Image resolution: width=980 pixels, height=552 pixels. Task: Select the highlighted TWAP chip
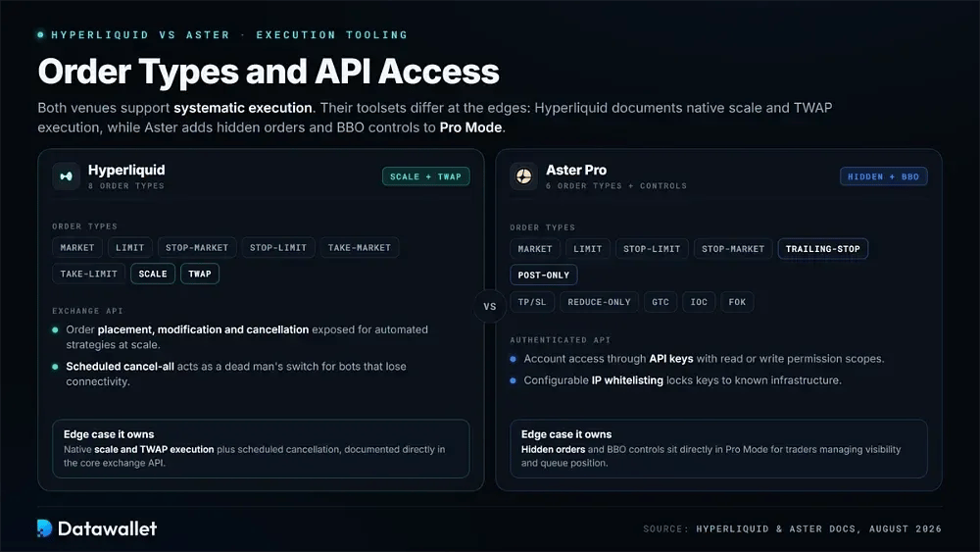[x=200, y=274]
